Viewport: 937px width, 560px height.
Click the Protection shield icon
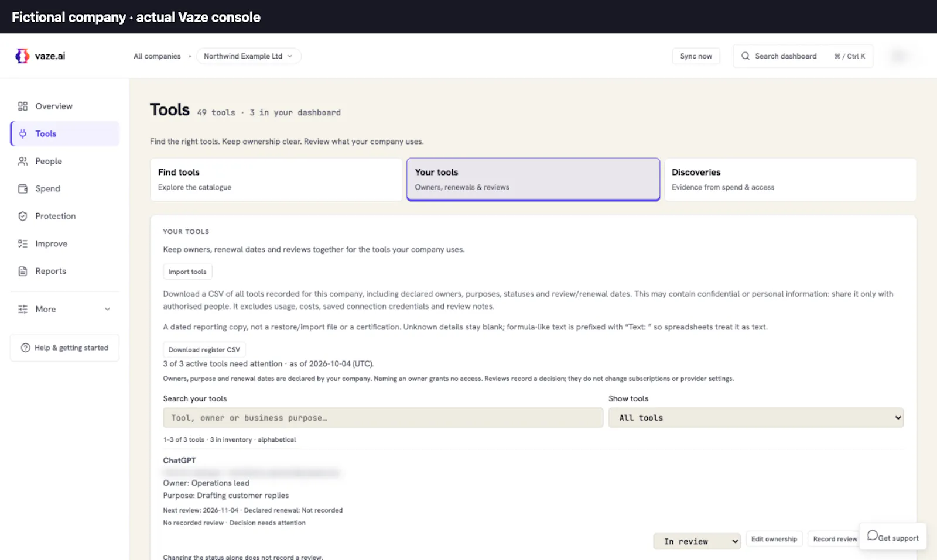pos(23,216)
